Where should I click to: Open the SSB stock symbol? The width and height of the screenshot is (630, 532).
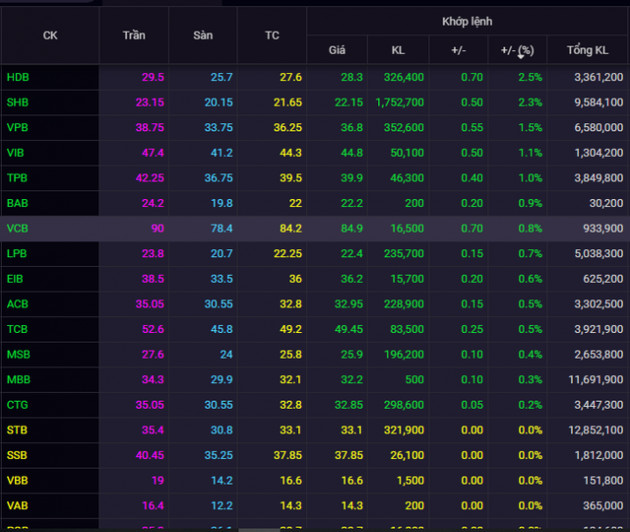[17, 455]
